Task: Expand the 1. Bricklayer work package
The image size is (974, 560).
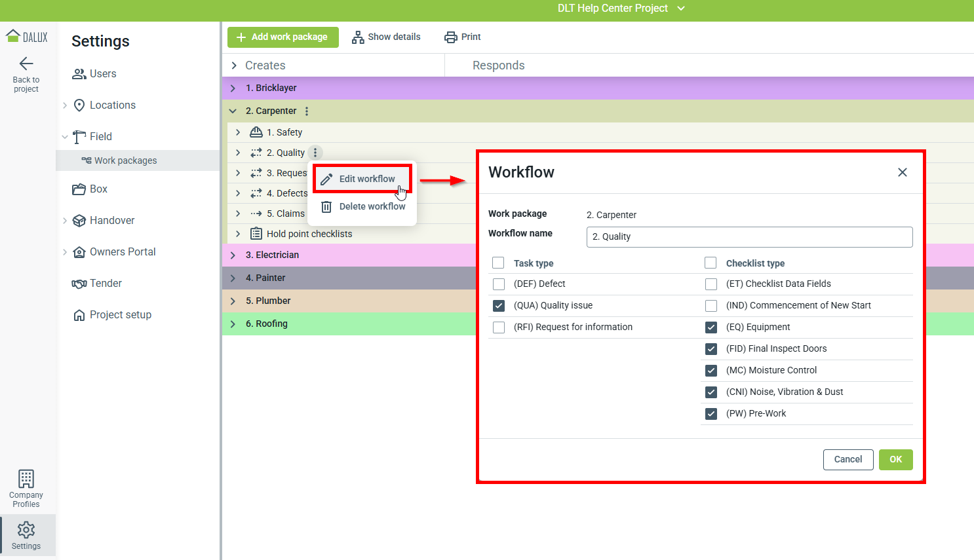Action: point(233,88)
